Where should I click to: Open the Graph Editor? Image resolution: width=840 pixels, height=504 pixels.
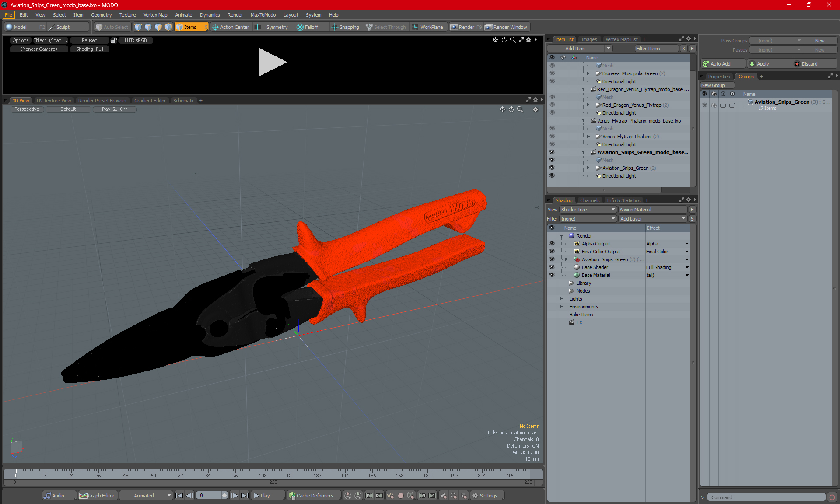tap(97, 496)
